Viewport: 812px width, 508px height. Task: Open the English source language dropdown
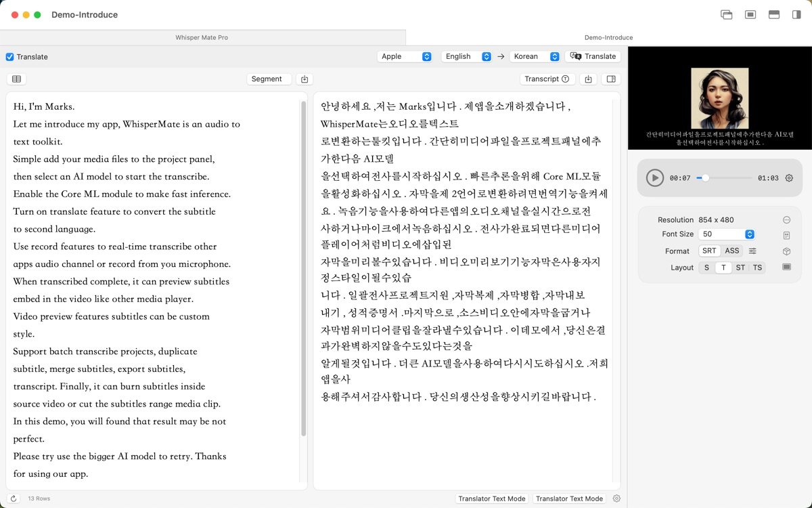(x=466, y=57)
